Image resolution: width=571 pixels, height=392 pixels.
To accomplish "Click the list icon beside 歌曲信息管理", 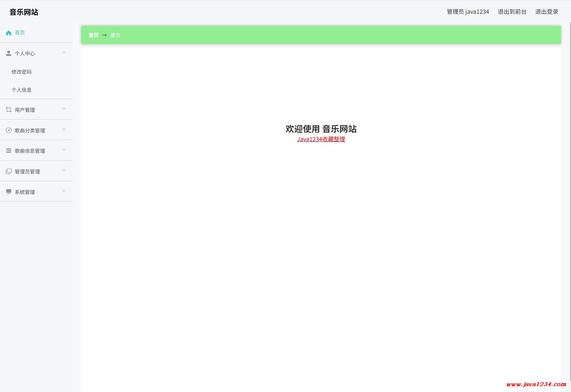I will (x=9, y=151).
